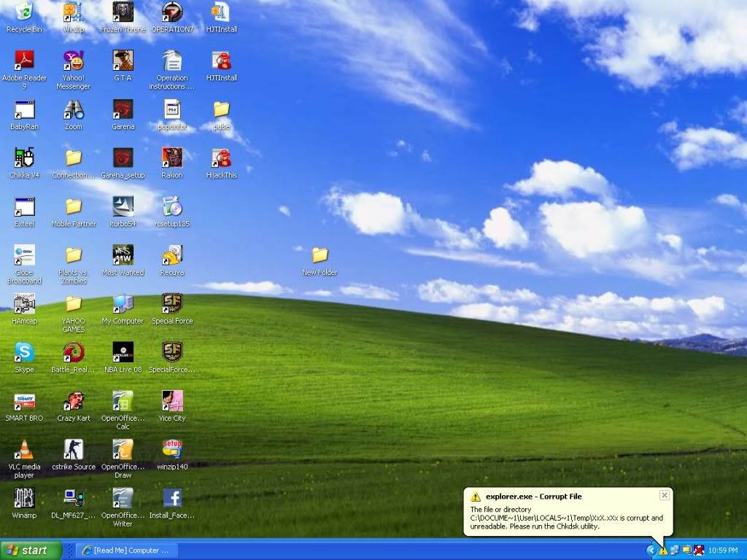Click the 10:59 PM taskbar clock

pos(723,551)
